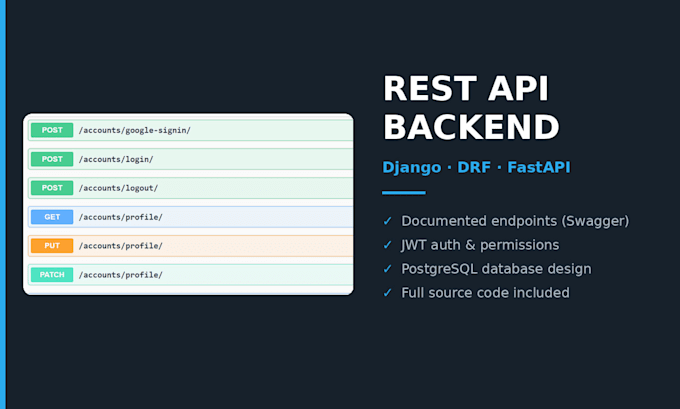
Task: Select the orange PUT method badge
Action: 52,245
